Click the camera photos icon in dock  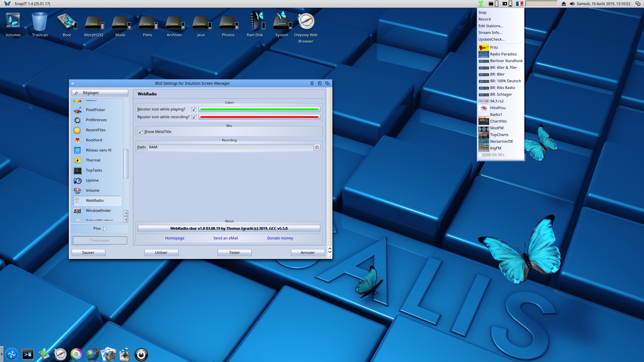pos(108,354)
